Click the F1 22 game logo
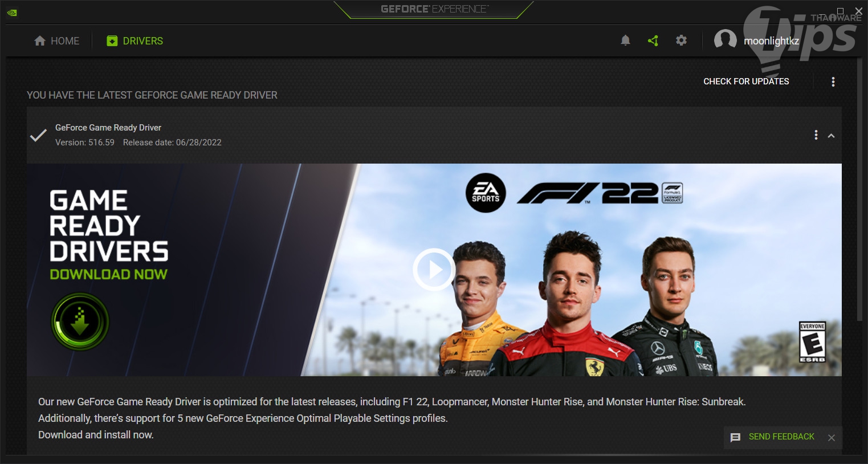 point(600,193)
